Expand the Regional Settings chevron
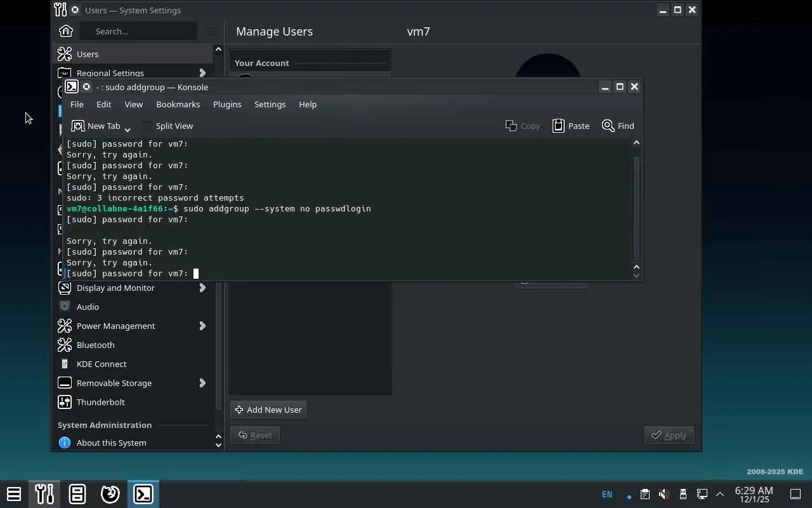 pyautogui.click(x=202, y=73)
